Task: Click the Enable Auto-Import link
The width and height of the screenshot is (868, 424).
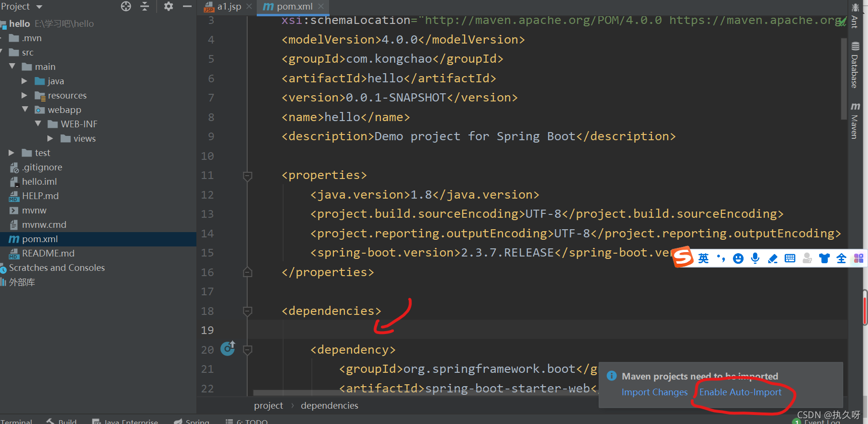Action: click(x=740, y=392)
